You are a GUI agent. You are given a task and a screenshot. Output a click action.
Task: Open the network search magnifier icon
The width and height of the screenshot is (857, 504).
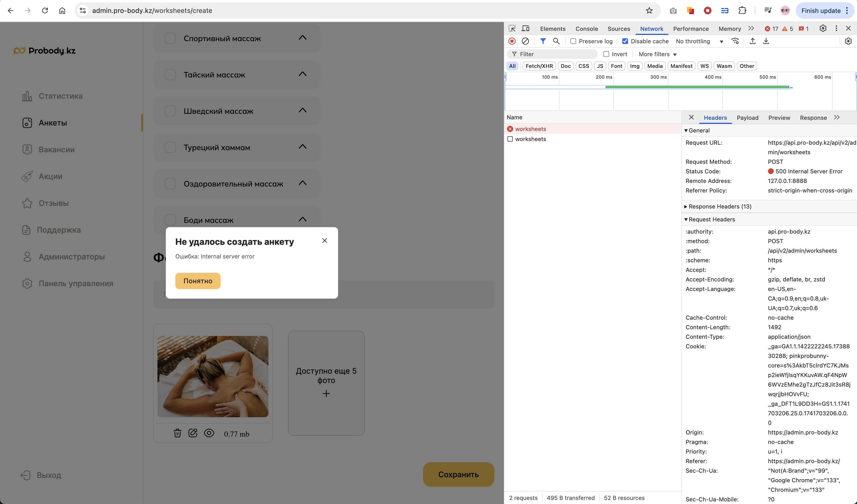click(556, 41)
